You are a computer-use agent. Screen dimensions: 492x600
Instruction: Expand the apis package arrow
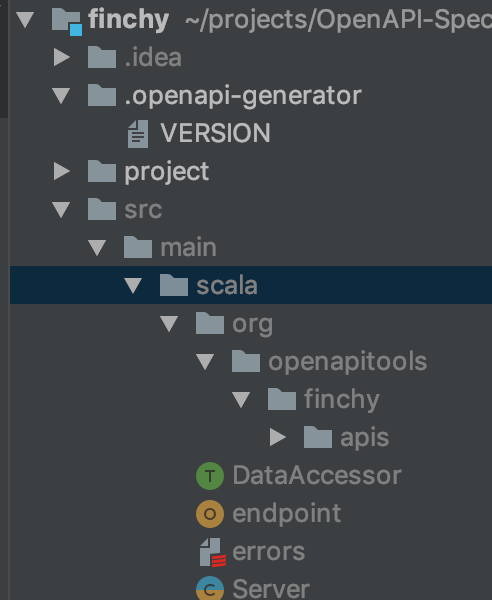[x=278, y=437]
